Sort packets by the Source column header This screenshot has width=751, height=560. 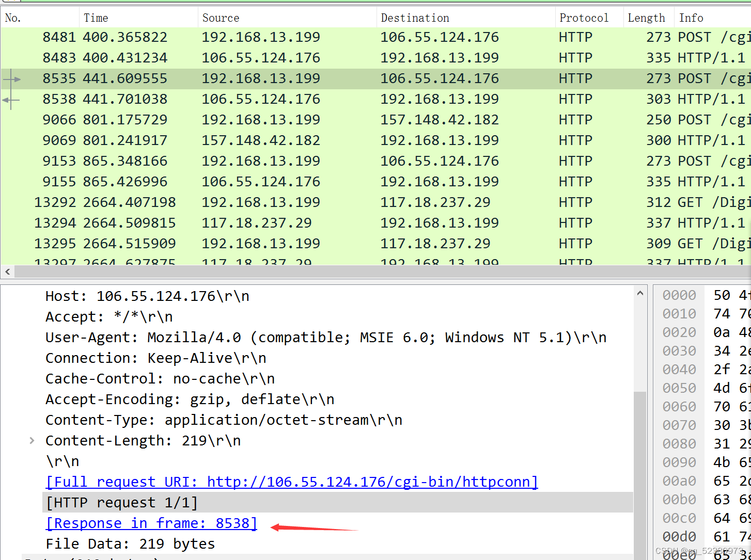point(287,18)
